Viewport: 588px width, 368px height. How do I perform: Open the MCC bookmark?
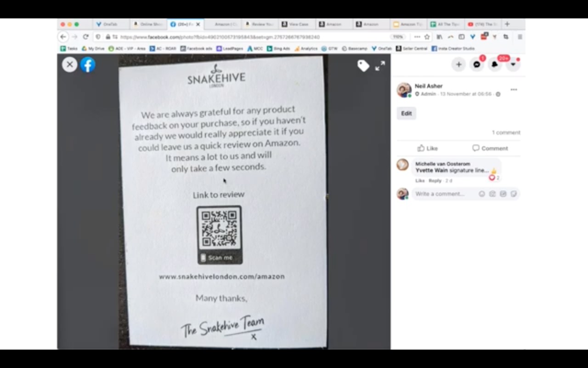tap(255, 48)
